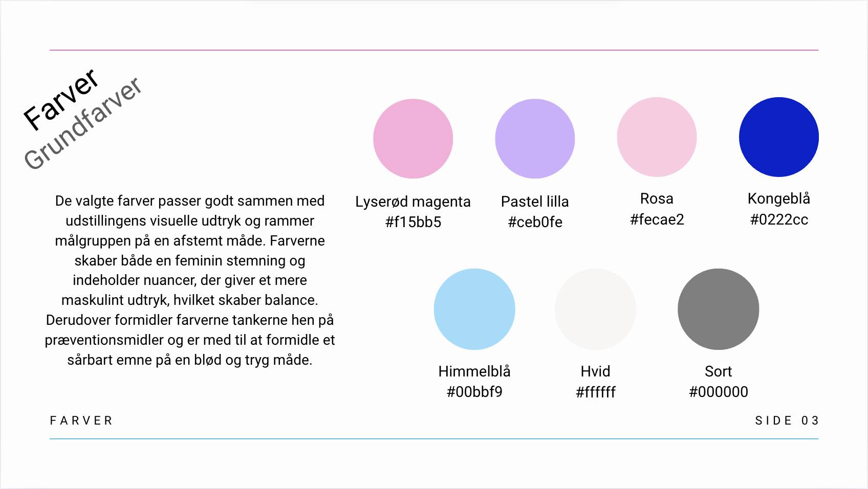
Task: Click the Sort gray color circle
Action: click(719, 309)
